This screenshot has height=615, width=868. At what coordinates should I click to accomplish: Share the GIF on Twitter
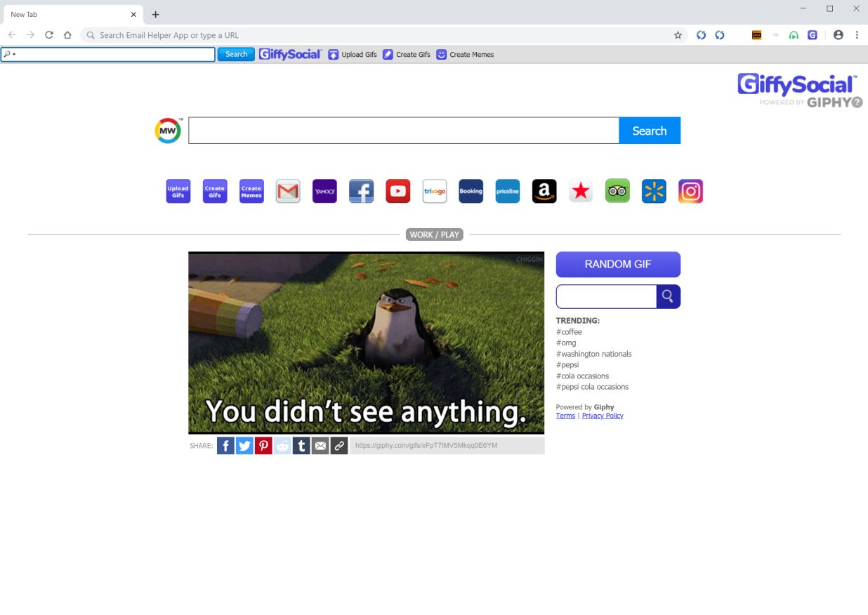coord(244,445)
